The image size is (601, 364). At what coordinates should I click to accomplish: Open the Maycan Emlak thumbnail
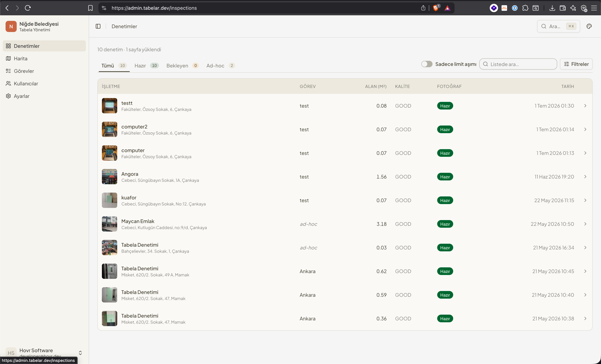click(x=110, y=224)
